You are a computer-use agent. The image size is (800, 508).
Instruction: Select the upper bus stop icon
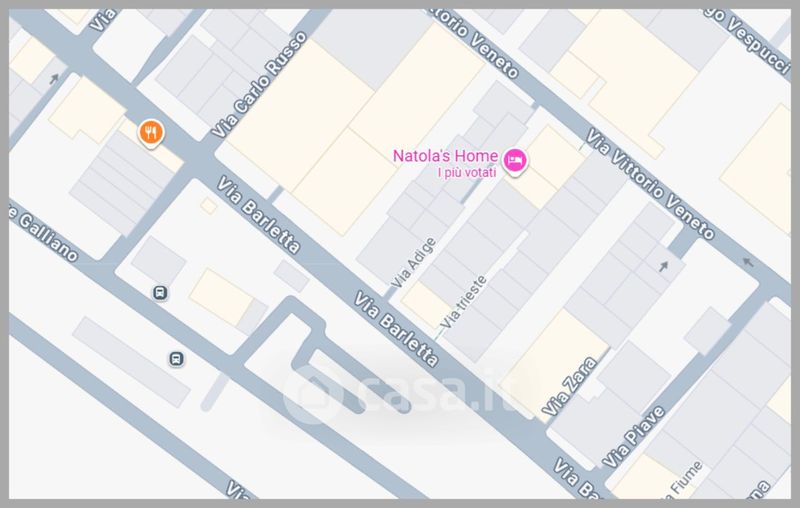pos(160,293)
